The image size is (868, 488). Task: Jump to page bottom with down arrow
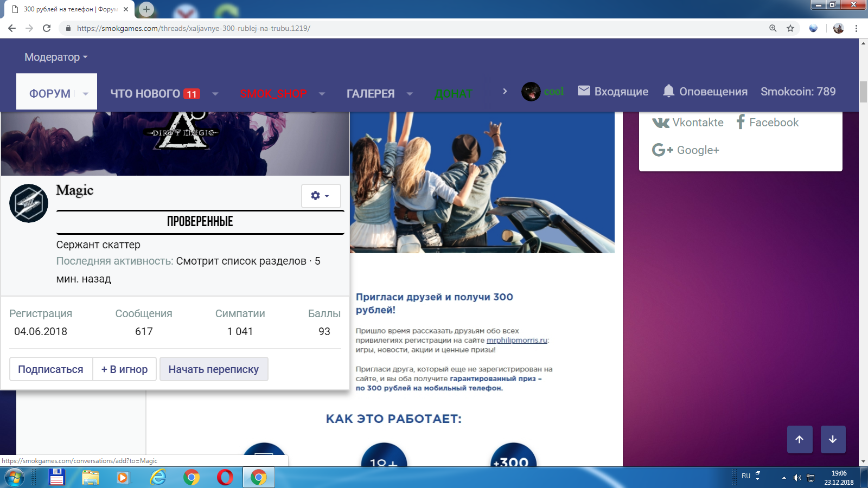click(x=833, y=439)
